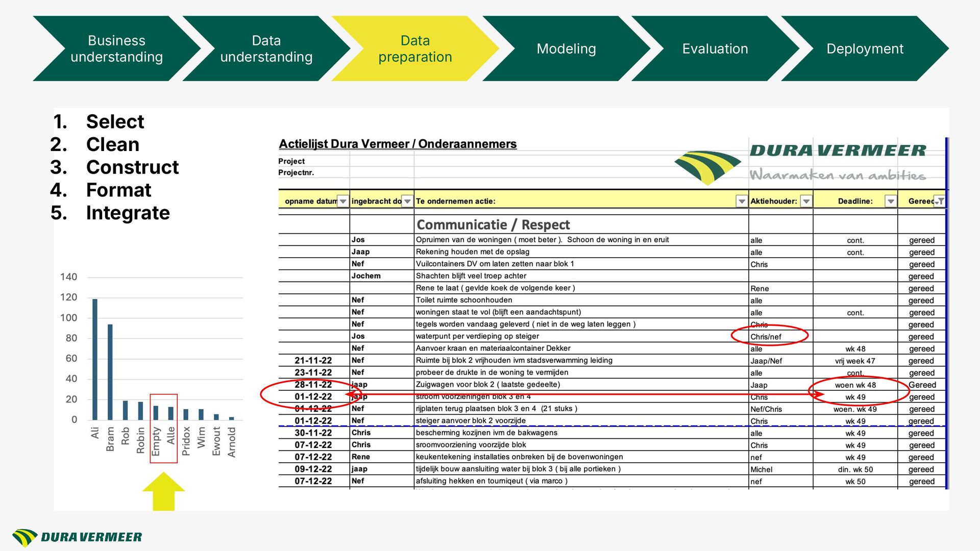Screen dimensions: 980x551
Task: Select the Evaluation step
Action: click(715, 48)
